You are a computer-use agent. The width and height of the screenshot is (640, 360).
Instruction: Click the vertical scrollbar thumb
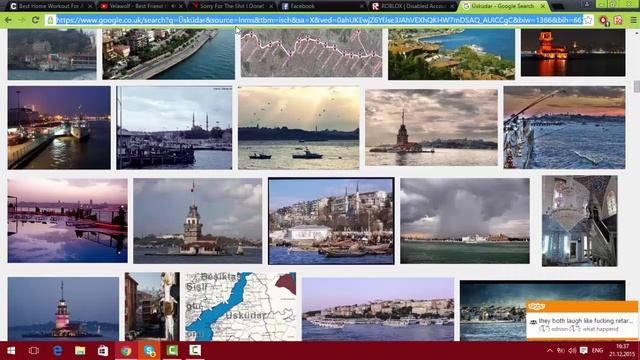pos(636,87)
